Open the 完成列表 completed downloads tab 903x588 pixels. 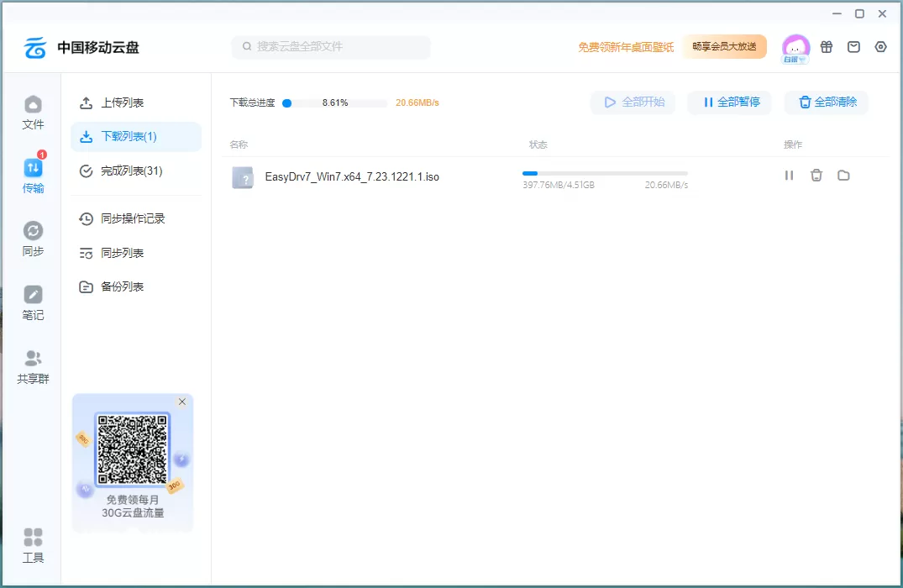pyautogui.click(x=126, y=171)
